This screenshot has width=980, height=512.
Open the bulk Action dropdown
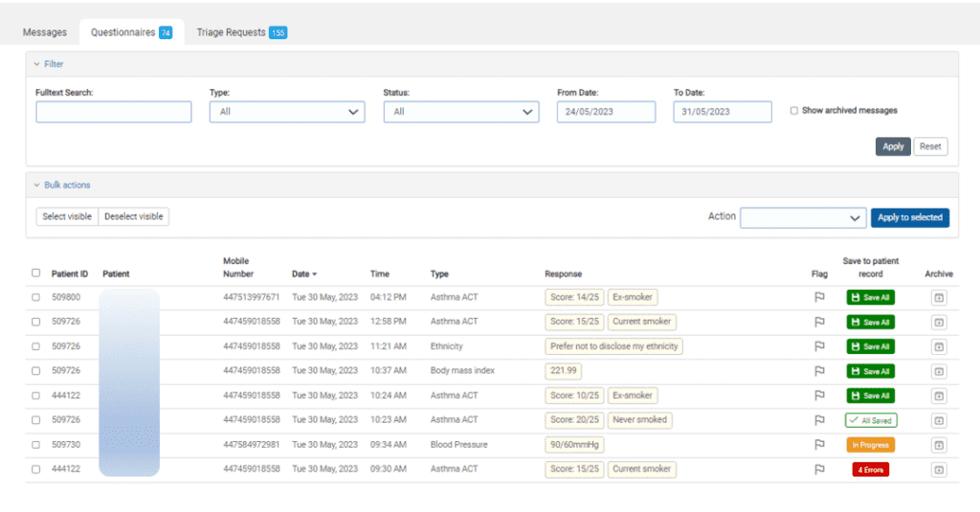click(x=802, y=218)
